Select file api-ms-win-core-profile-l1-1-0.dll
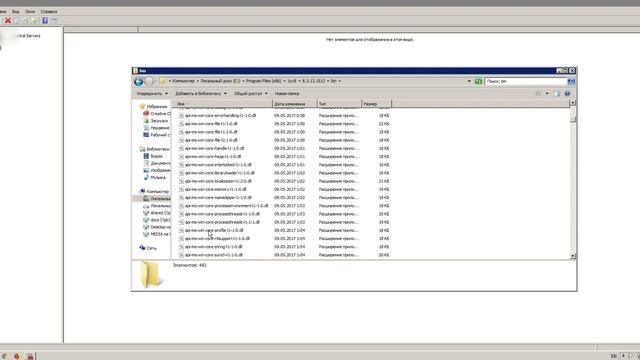640x360 pixels. tap(214, 230)
